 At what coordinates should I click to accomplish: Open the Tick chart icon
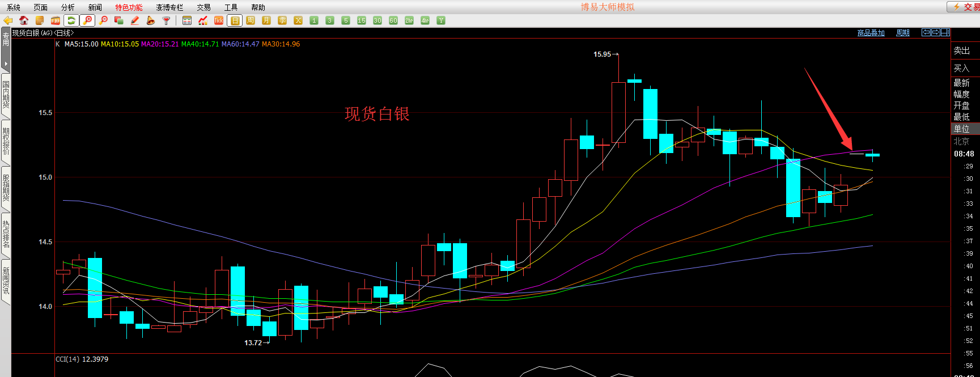219,20
